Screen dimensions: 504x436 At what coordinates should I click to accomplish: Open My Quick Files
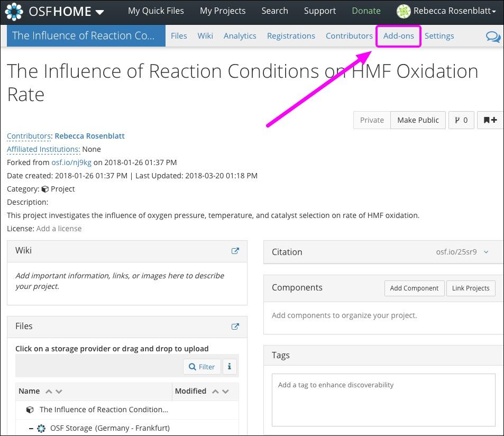[x=155, y=11]
